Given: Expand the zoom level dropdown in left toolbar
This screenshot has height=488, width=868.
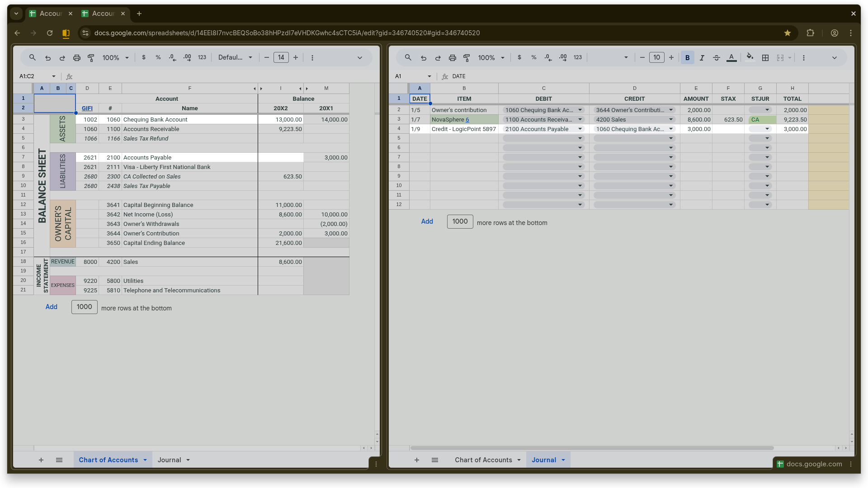Looking at the screenshot, I should 127,57.
